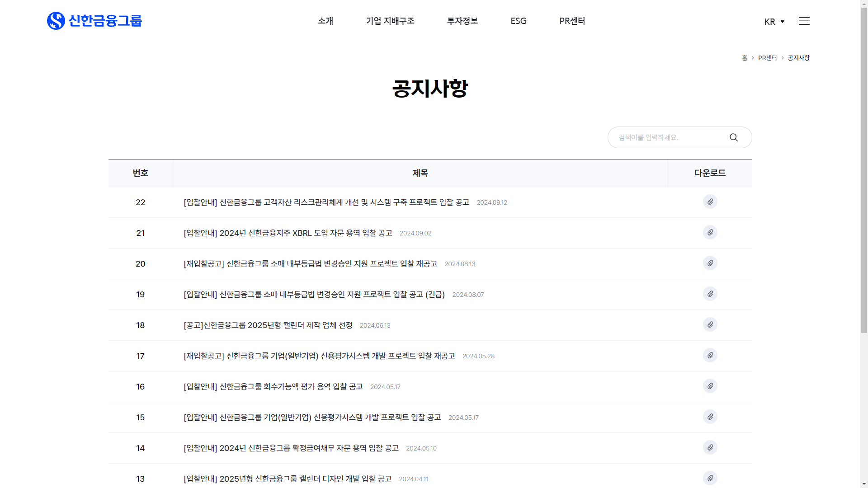
Task: Open 확정급여채무 자문 용역 notice
Action: [291, 448]
